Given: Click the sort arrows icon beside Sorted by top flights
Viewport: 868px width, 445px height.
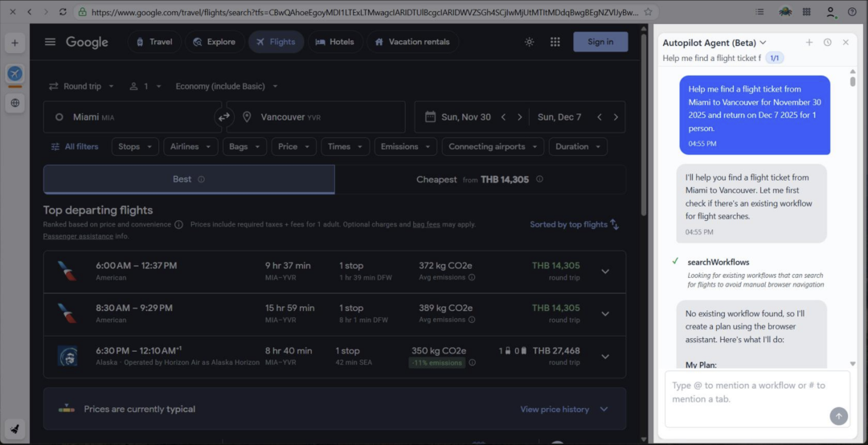Looking at the screenshot, I should coord(615,224).
